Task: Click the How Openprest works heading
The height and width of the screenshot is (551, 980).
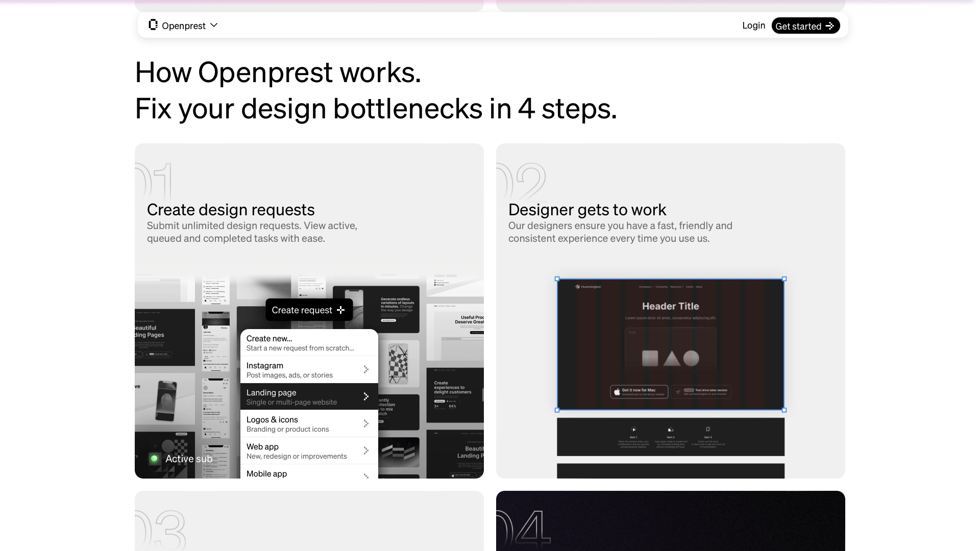Action: coord(278,72)
